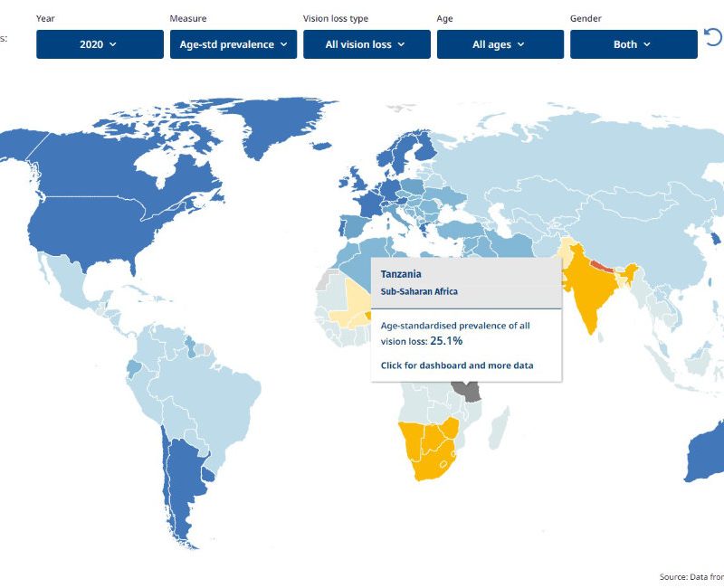Screen dimensions: 724x588
Task: Click "Click for dashboard and more data" link
Action: pyautogui.click(x=457, y=365)
